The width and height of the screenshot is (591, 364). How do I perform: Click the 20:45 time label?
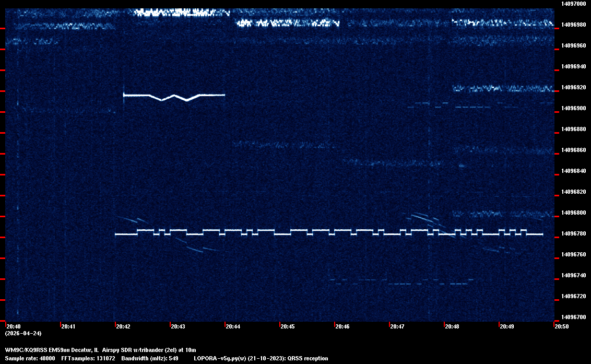288,326
